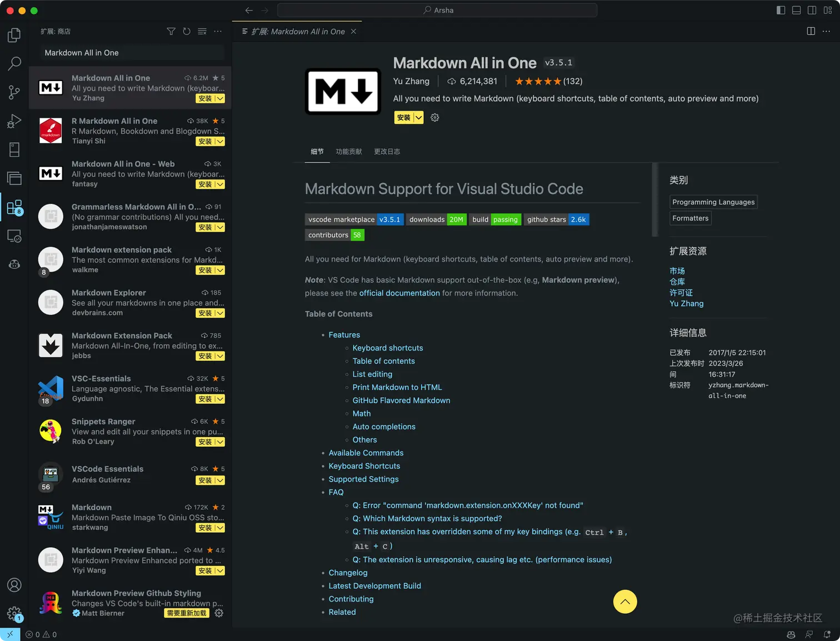Click Available Commands contents link

click(x=366, y=453)
